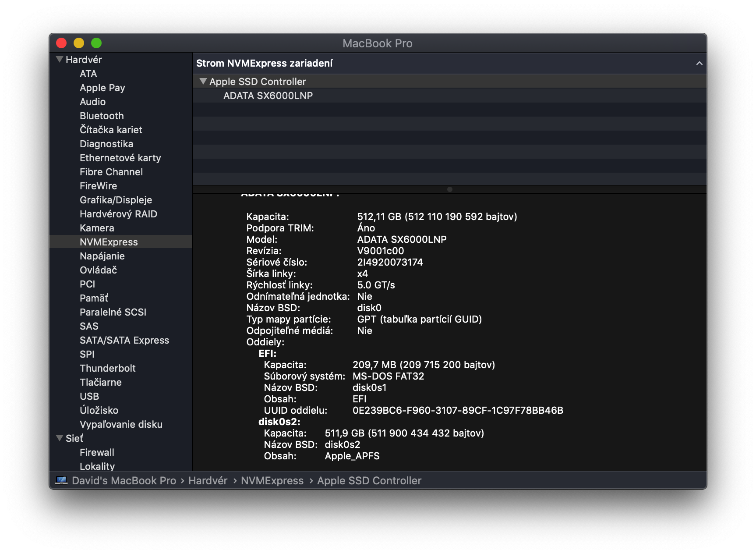This screenshot has height=554, width=756.
Task: Click the disk0s2 partition heading
Action: point(279,422)
